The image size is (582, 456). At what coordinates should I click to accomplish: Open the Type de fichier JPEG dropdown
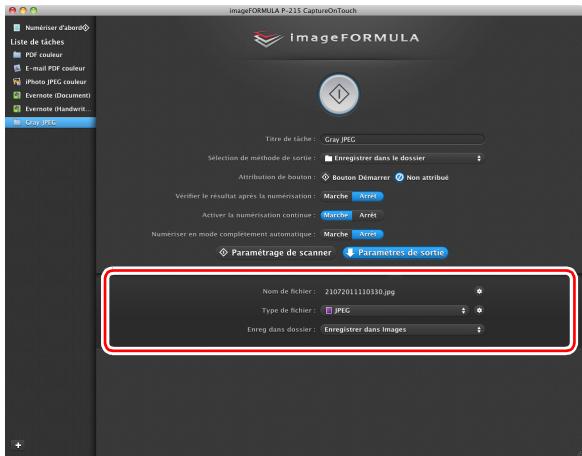(x=394, y=311)
